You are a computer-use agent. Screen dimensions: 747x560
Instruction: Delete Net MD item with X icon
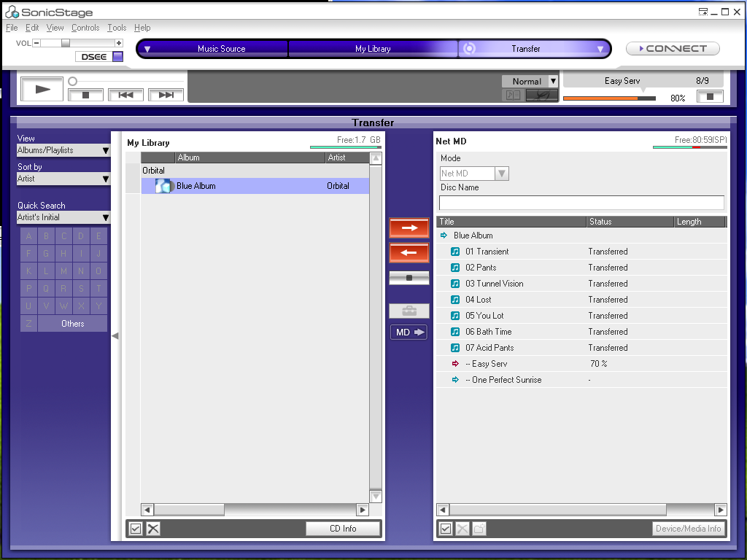click(x=462, y=529)
